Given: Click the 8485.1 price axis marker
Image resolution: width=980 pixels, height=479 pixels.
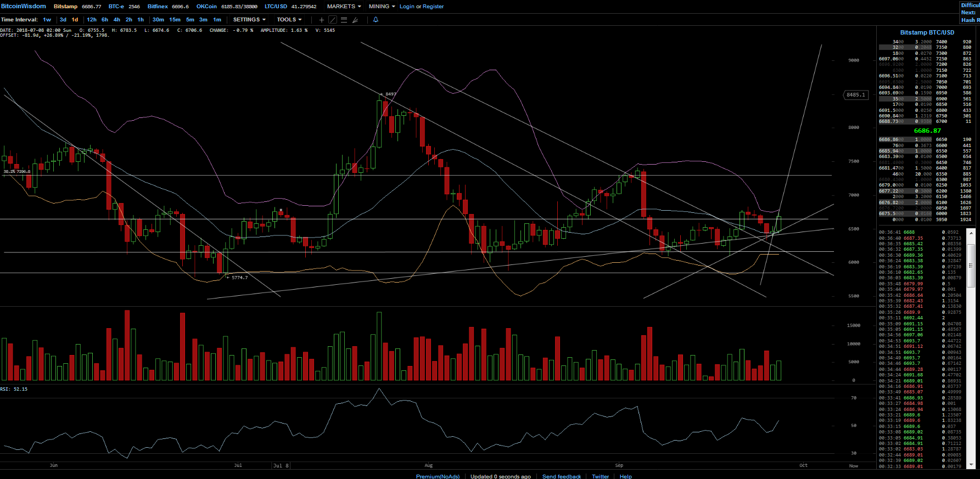Looking at the screenshot, I should pos(855,95).
